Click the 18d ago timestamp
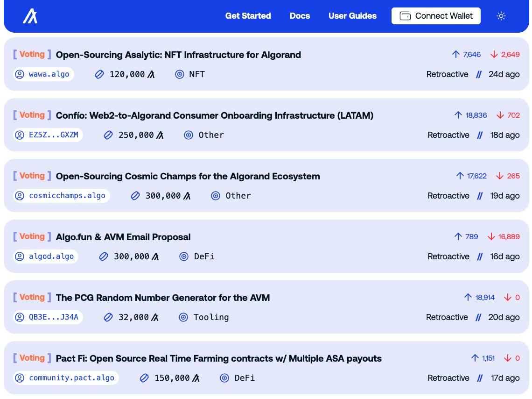The image size is (532, 399). (x=505, y=135)
